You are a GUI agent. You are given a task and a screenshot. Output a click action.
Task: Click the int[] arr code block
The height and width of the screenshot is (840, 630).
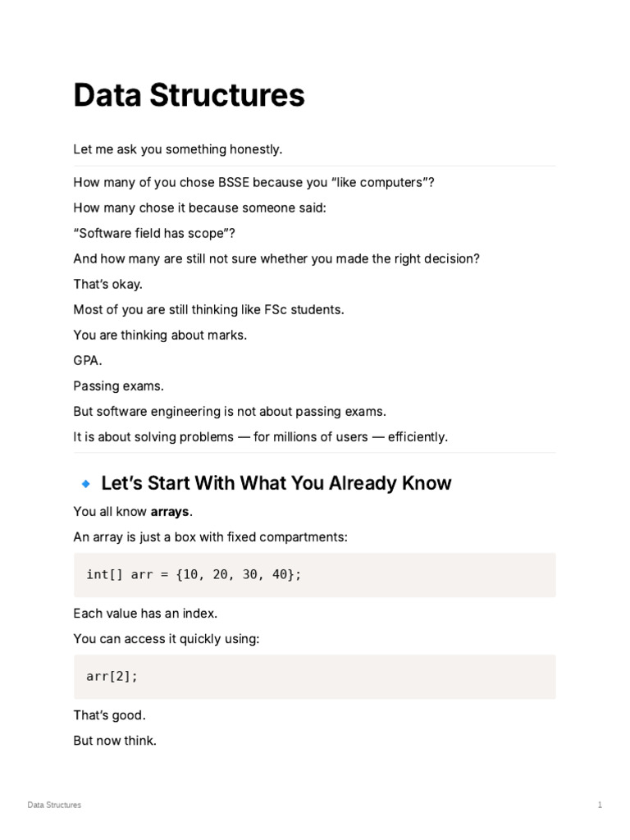pyautogui.click(x=314, y=575)
